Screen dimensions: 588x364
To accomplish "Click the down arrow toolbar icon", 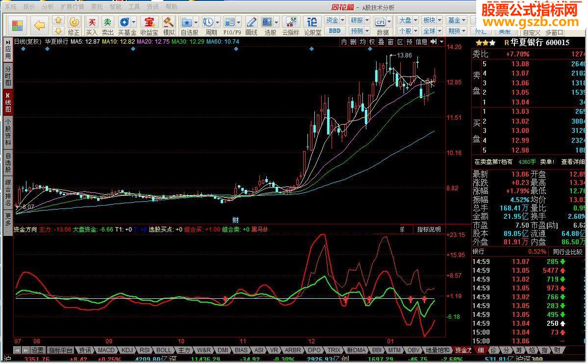I will click(x=58, y=31).
